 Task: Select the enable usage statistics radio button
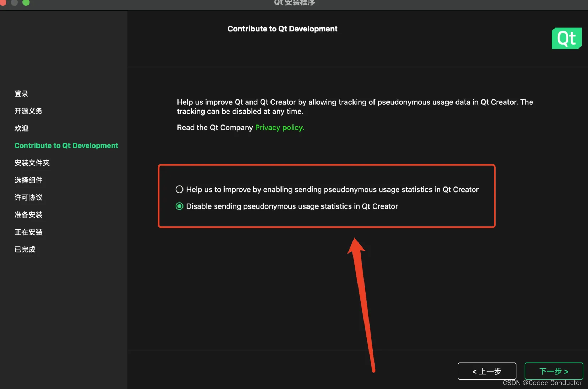coord(179,189)
